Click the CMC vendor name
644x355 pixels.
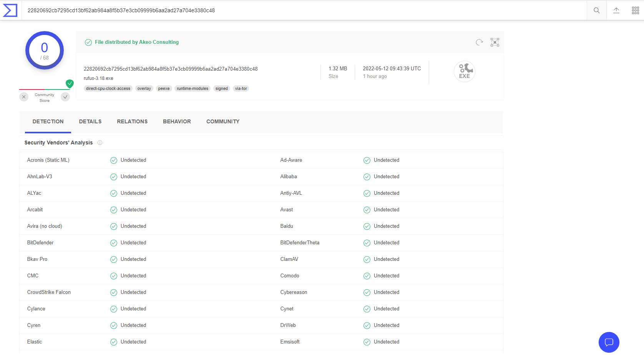click(x=33, y=276)
